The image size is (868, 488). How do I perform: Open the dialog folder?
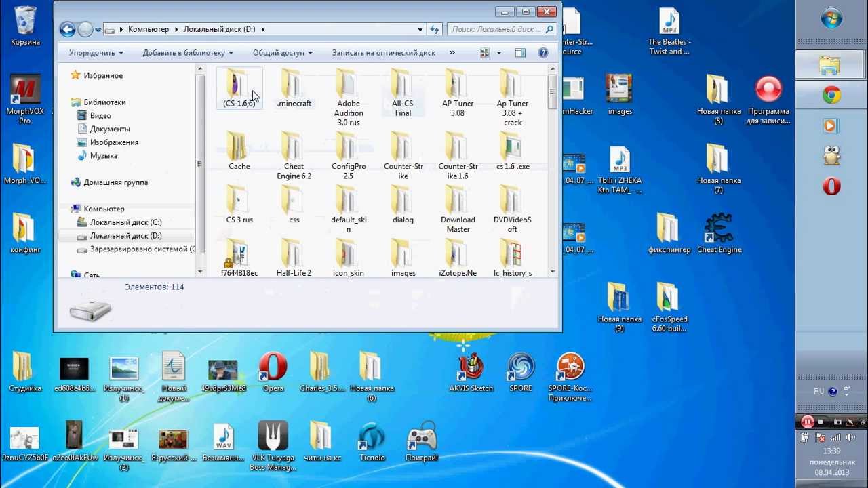403,205
